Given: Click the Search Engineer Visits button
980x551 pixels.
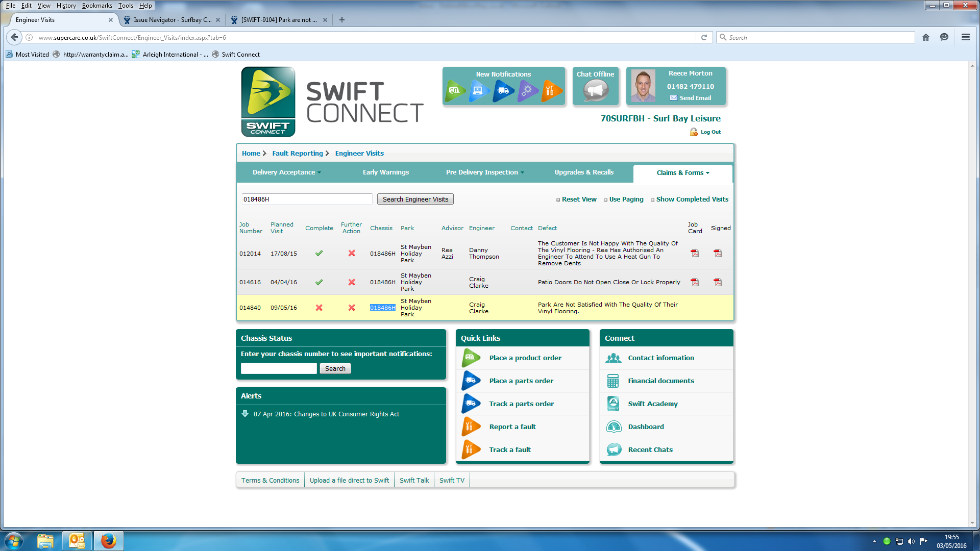Looking at the screenshot, I should (415, 199).
